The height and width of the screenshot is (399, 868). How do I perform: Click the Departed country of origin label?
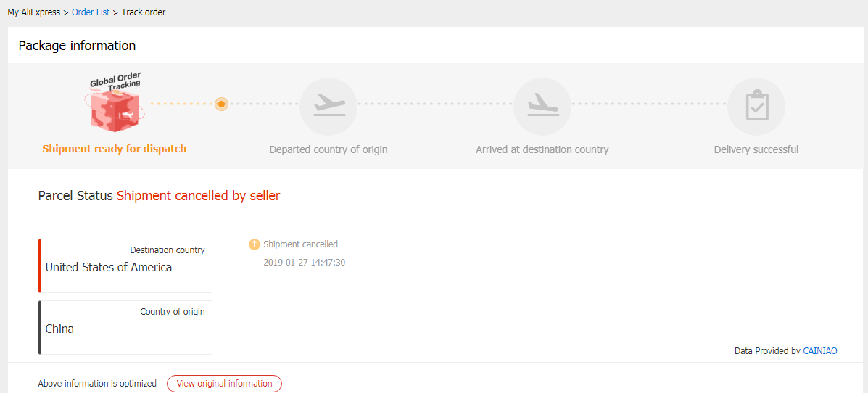tap(328, 149)
